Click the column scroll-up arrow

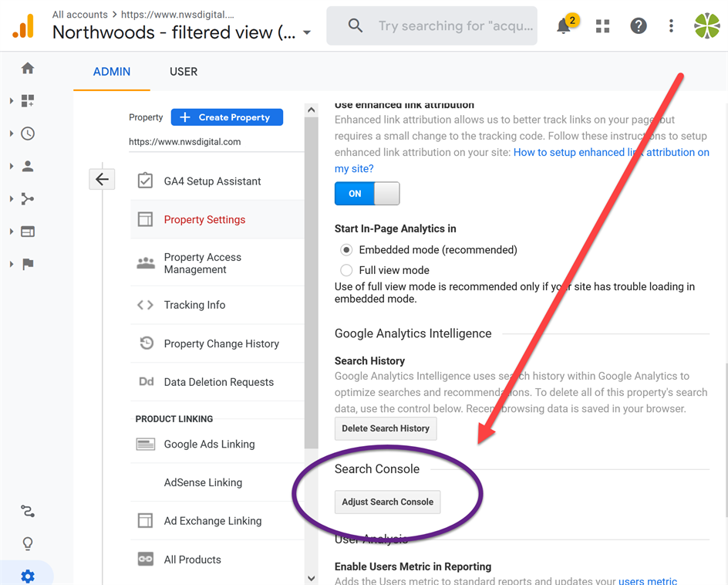click(311, 110)
